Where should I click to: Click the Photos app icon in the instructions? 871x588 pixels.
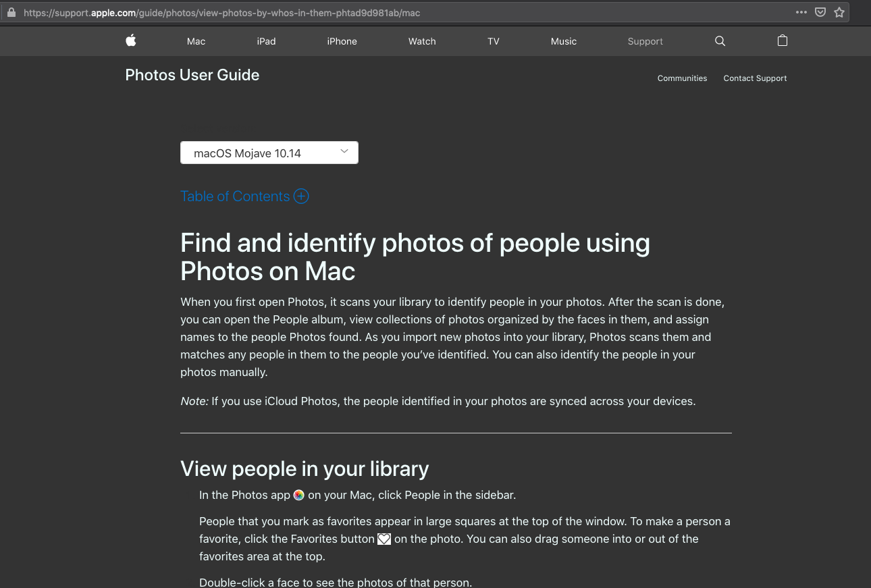click(298, 495)
